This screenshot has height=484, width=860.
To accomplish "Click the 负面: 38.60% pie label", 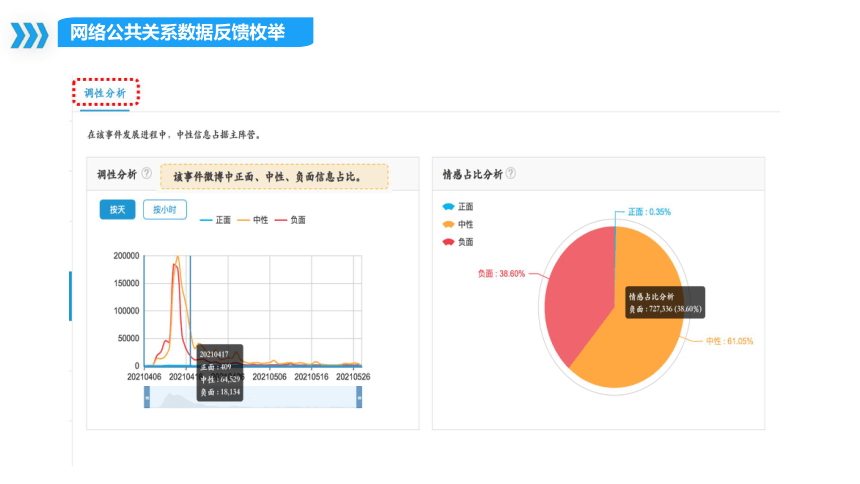I will 501,273.
